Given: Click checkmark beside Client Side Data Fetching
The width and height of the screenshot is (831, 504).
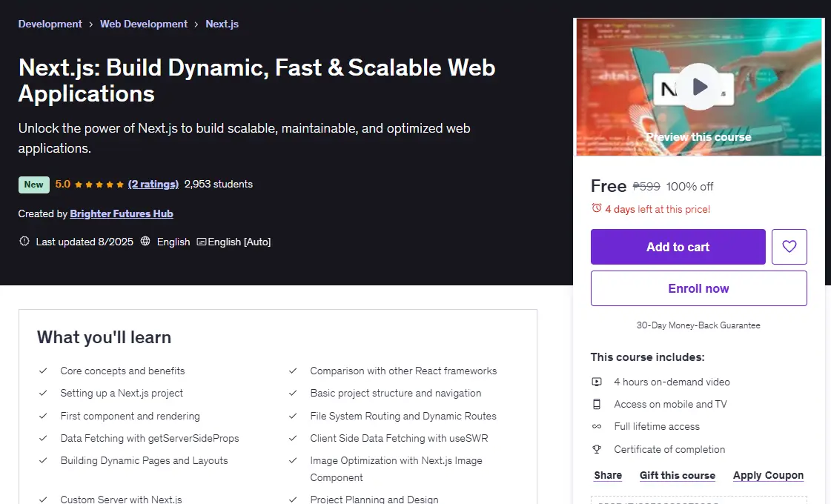Looking at the screenshot, I should pos(293,438).
